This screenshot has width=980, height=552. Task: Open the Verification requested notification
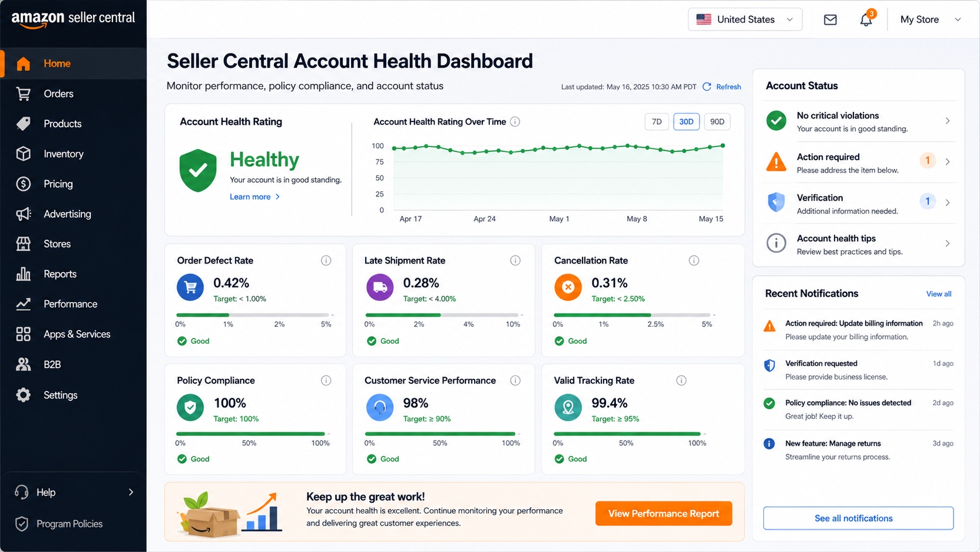tap(858, 370)
